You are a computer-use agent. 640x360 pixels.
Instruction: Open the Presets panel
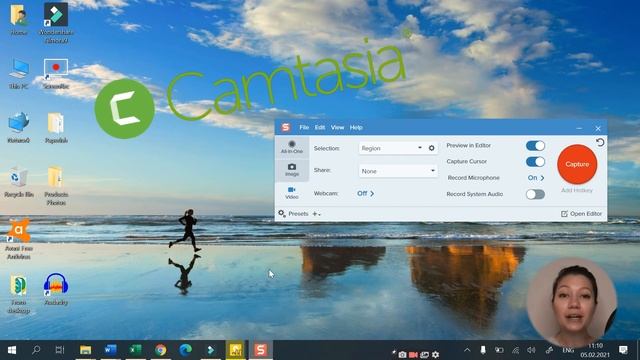click(293, 213)
